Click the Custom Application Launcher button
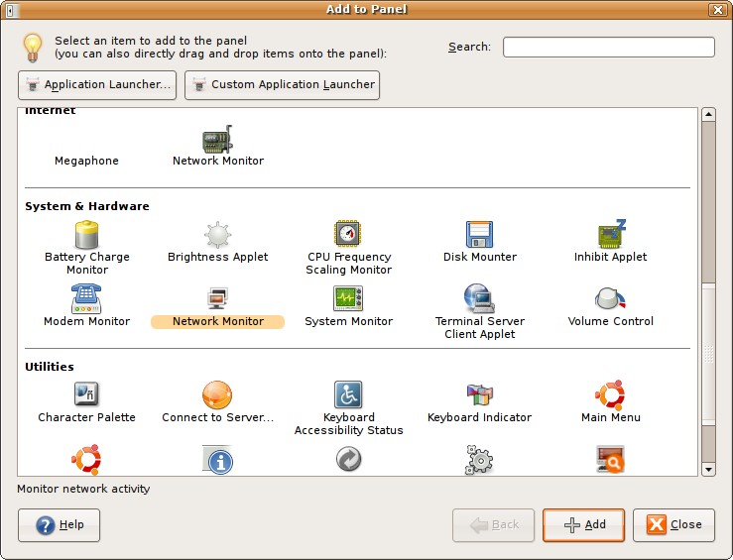The width and height of the screenshot is (733, 560). tap(282, 85)
